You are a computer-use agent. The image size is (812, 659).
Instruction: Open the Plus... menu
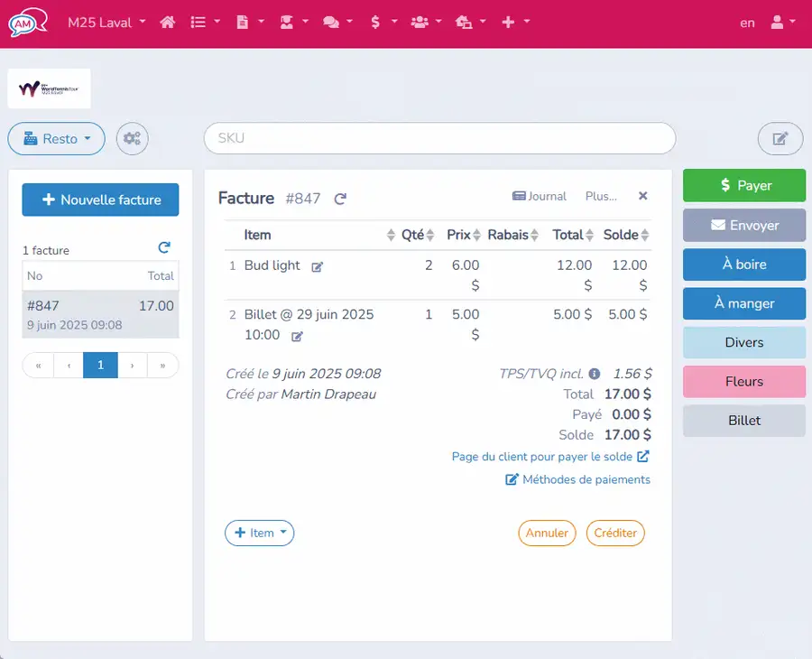click(x=601, y=196)
